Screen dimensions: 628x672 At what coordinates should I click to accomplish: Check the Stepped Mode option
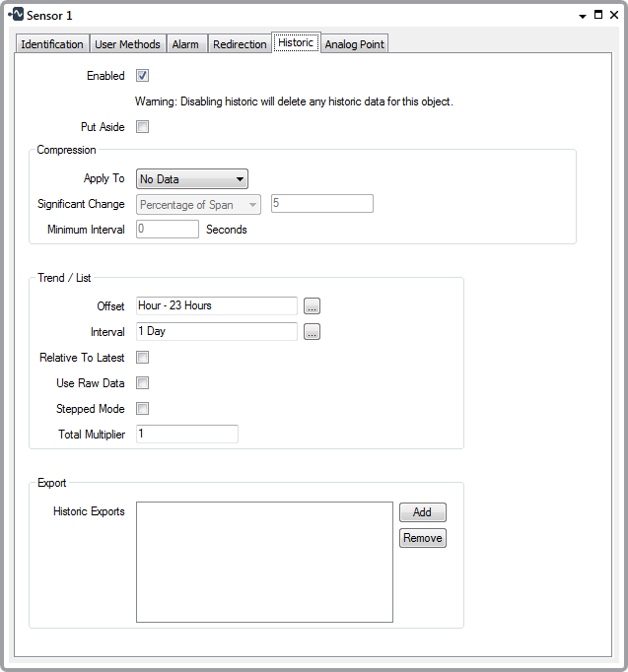[x=142, y=409]
